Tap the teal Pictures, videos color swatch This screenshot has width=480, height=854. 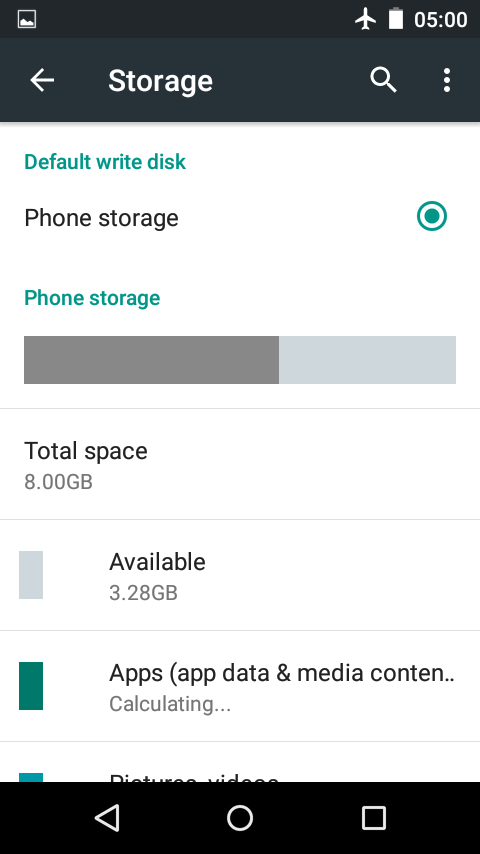click(31, 778)
